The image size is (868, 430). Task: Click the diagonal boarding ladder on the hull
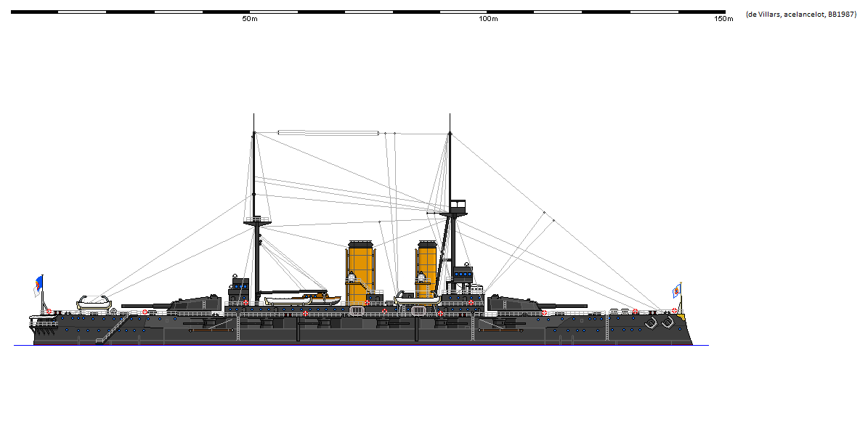[113, 328]
